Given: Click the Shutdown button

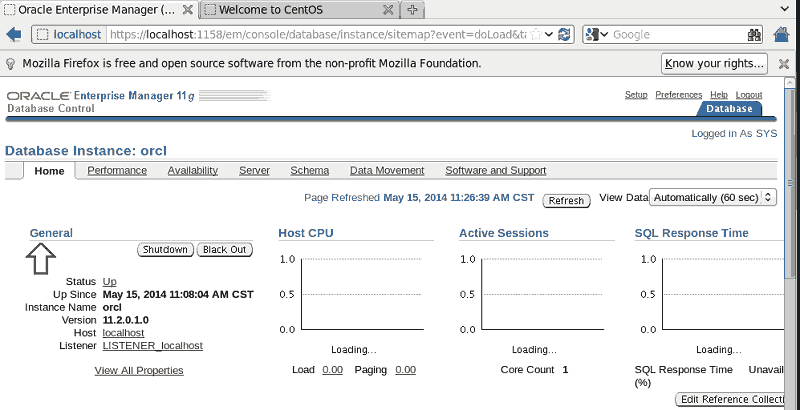Looking at the screenshot, I should [x=165, y=250].
